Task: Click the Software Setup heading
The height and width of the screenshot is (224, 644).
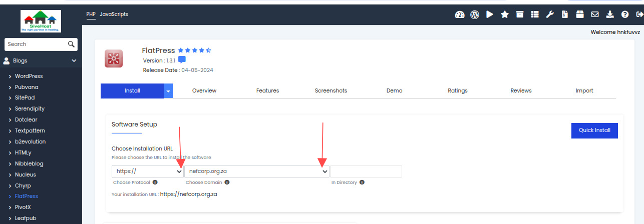Action: (x=134, y=124)
